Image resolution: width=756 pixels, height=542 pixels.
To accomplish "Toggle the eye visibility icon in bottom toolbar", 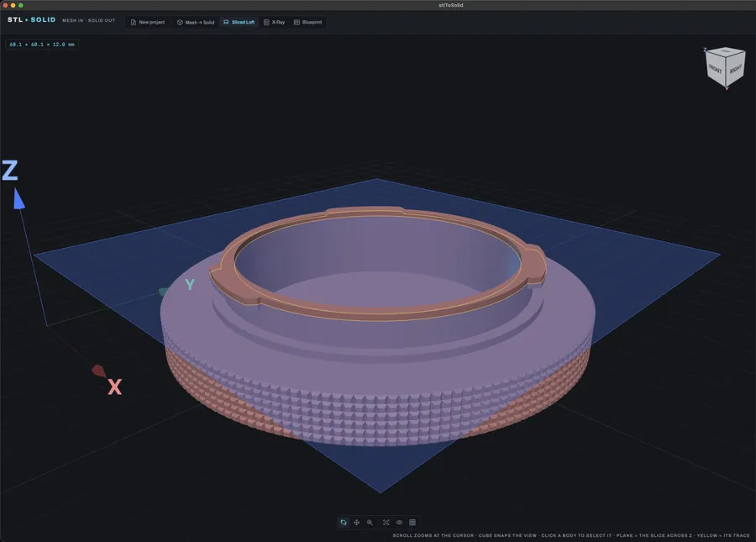I will 399,522.
